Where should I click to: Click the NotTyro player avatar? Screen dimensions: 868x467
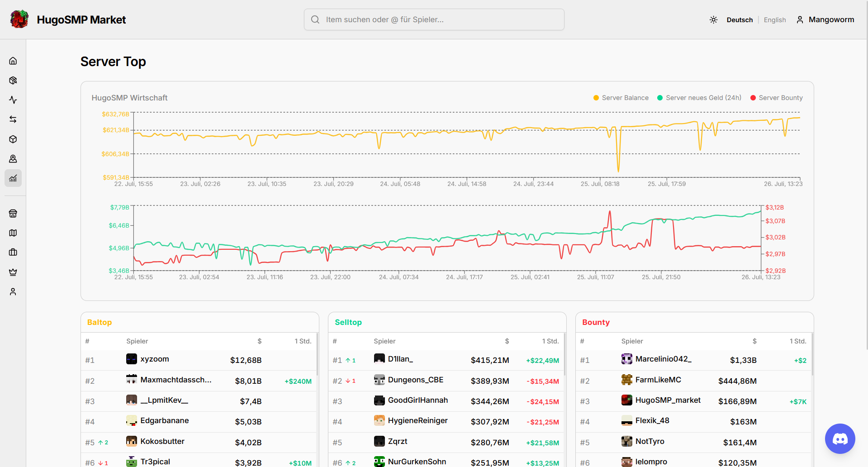(627, 441)
